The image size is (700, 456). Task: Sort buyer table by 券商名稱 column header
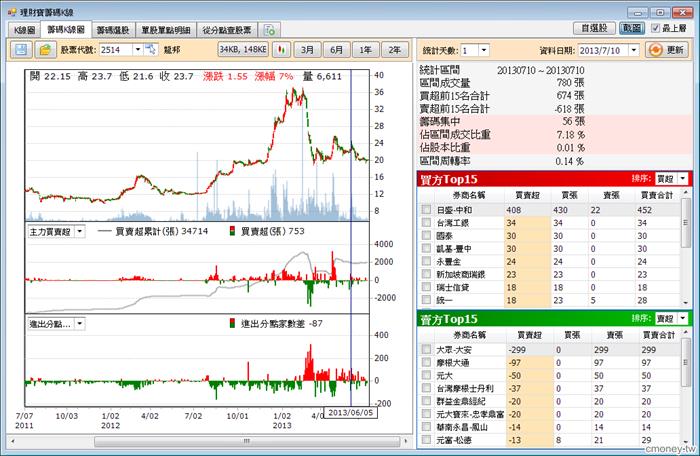point(469,195)
